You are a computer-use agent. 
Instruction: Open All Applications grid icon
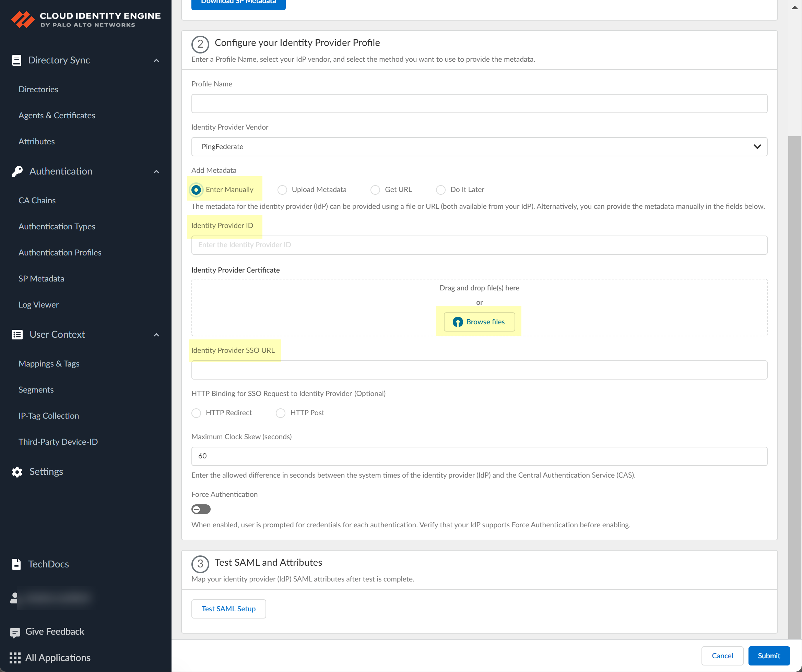15,658
